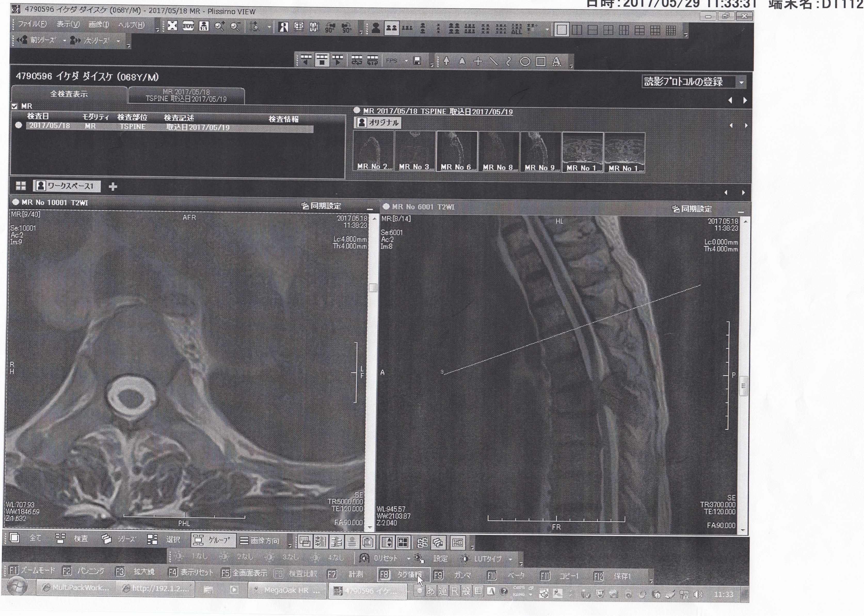Screen dimensions: 864x616
Task: Expand the 読影プロトコルの登録 dropdown
Action: tap(741, 82)
